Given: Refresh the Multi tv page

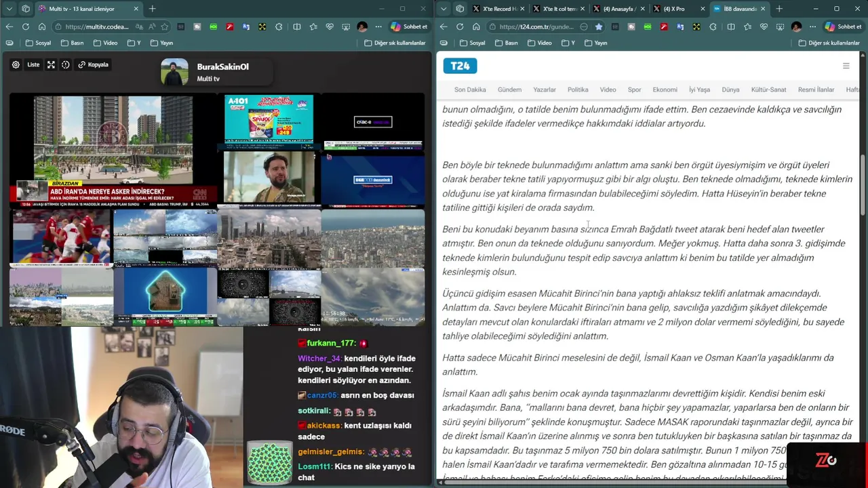Looking at the screenshot, I should point(26,26).
